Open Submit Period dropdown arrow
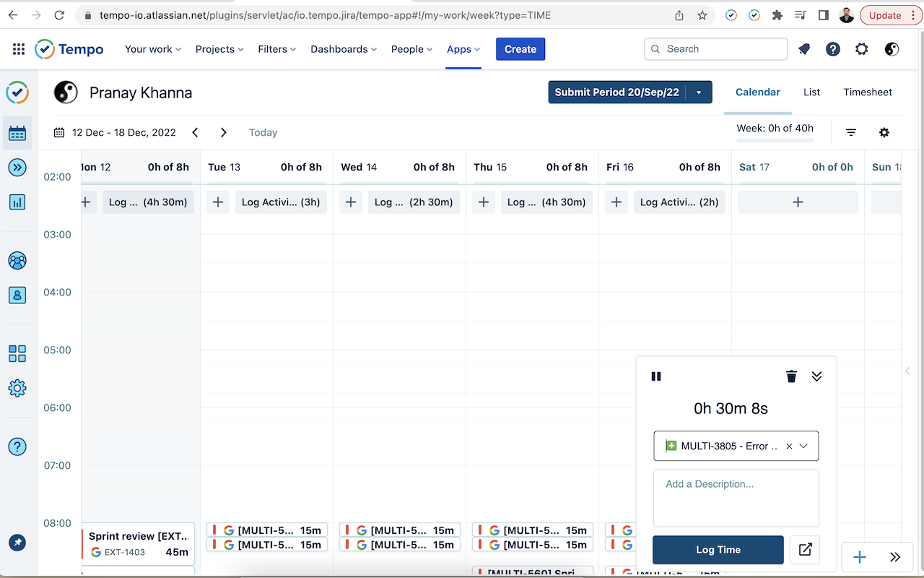 pos(698,92)
